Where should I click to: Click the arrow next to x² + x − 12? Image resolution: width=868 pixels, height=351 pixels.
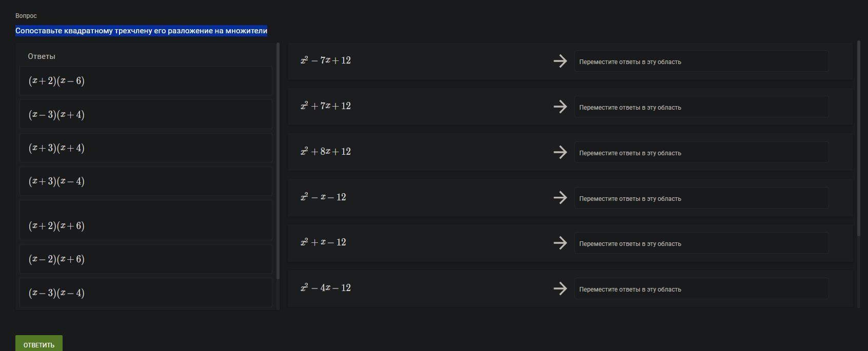(x=560, y=243)
